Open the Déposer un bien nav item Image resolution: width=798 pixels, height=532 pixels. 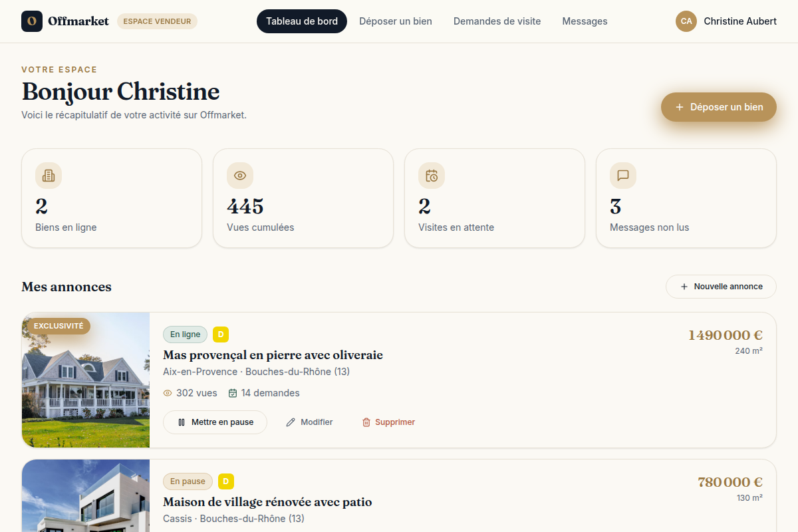(x=396, y=21)
